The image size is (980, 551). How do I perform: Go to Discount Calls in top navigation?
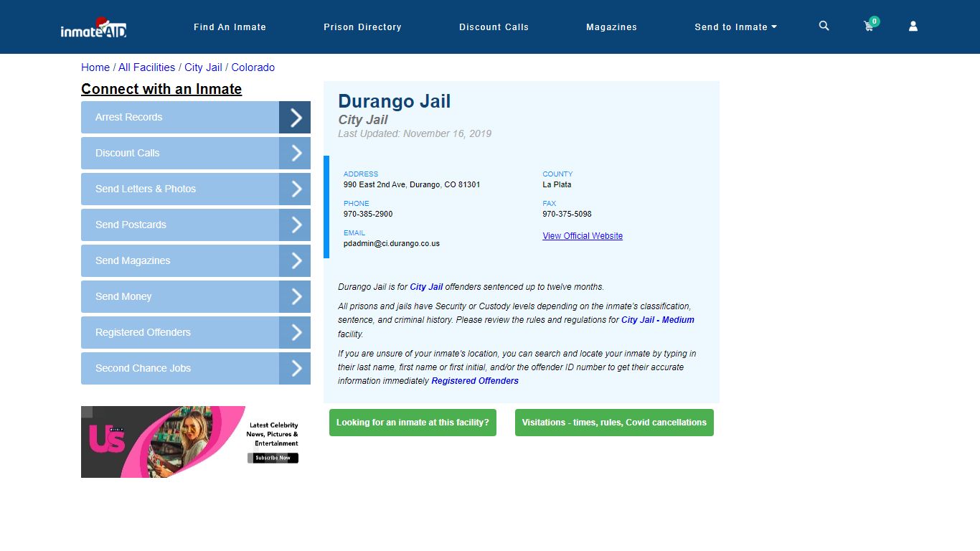pos(494,27)
